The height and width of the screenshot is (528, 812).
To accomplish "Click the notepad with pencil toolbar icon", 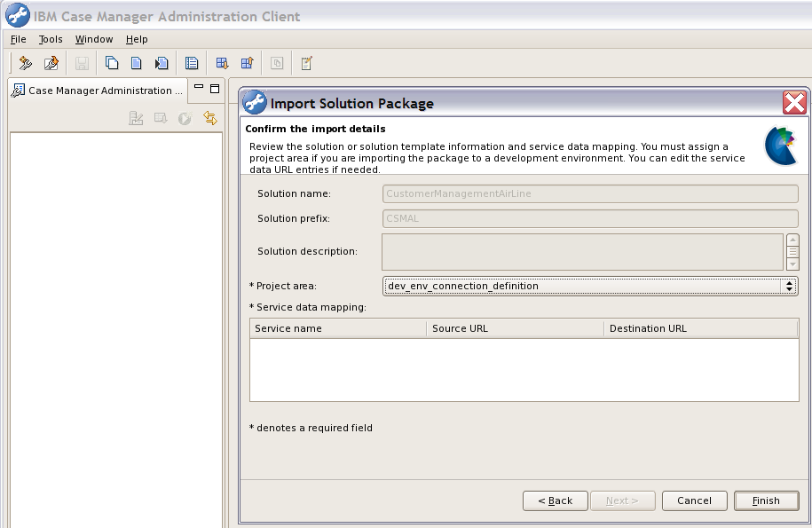I will 306,63.
